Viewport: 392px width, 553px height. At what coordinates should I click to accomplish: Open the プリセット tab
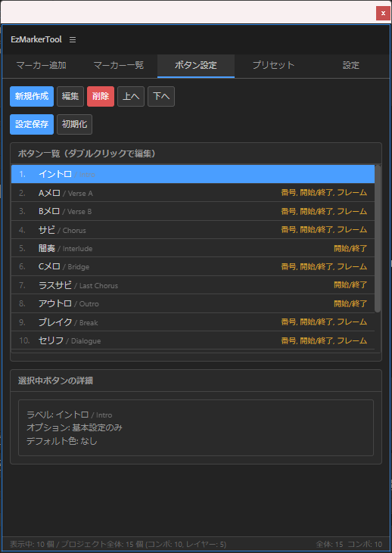[273, 65]
